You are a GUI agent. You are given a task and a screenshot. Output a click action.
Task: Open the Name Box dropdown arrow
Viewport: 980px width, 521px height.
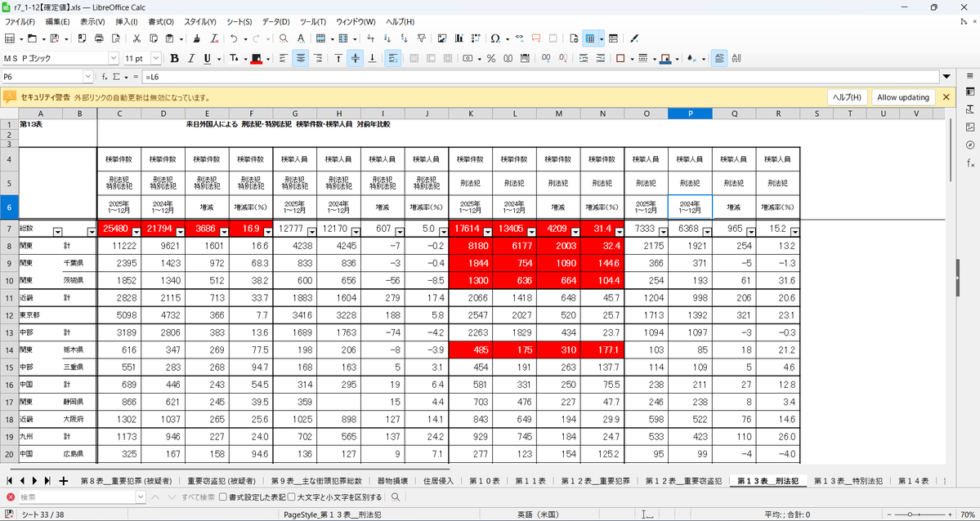(87, 77)
